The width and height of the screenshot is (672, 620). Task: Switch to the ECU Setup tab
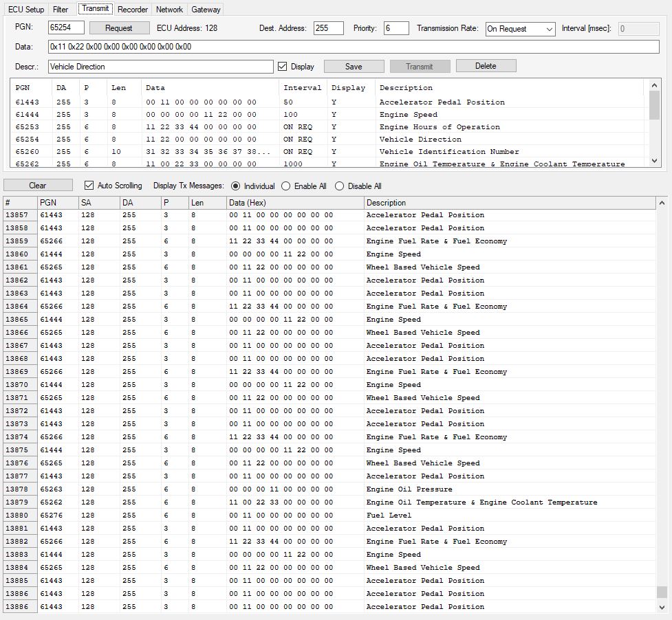click(x=26, y=10)
